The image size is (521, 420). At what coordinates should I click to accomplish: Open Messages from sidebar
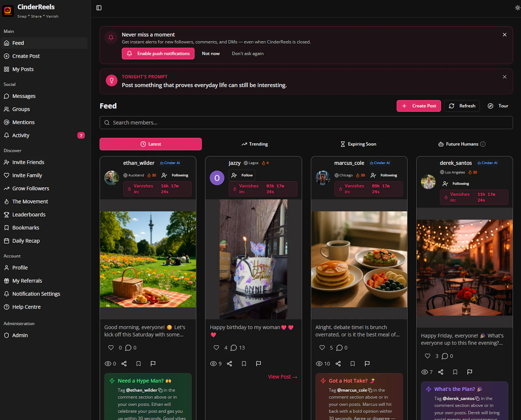[x=44, y=96]
